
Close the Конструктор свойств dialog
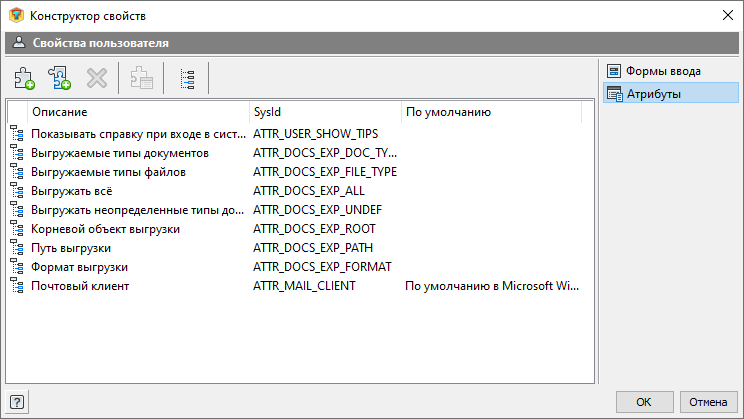(727, 15)
